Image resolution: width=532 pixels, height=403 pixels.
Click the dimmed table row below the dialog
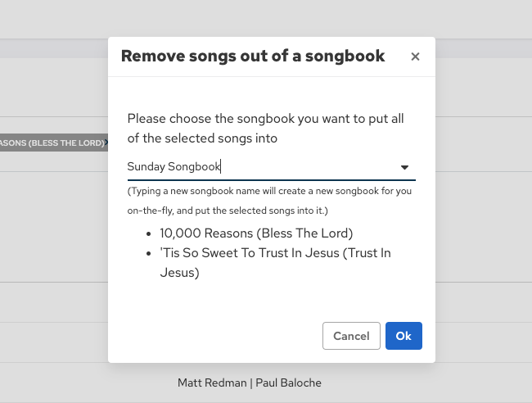65,383
